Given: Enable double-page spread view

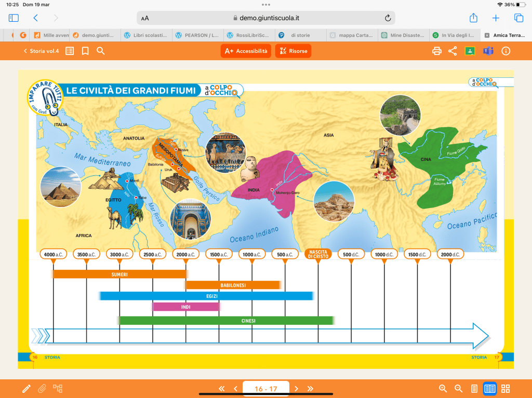Looking at the screenshot, I should point(489,389).
